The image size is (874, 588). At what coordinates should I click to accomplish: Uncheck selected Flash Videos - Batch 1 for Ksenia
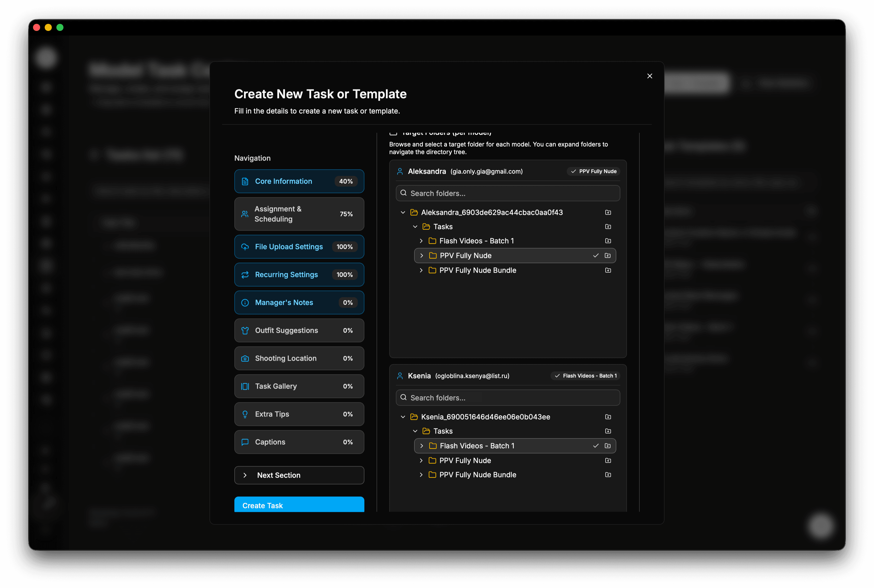click(x=595, y=446)
